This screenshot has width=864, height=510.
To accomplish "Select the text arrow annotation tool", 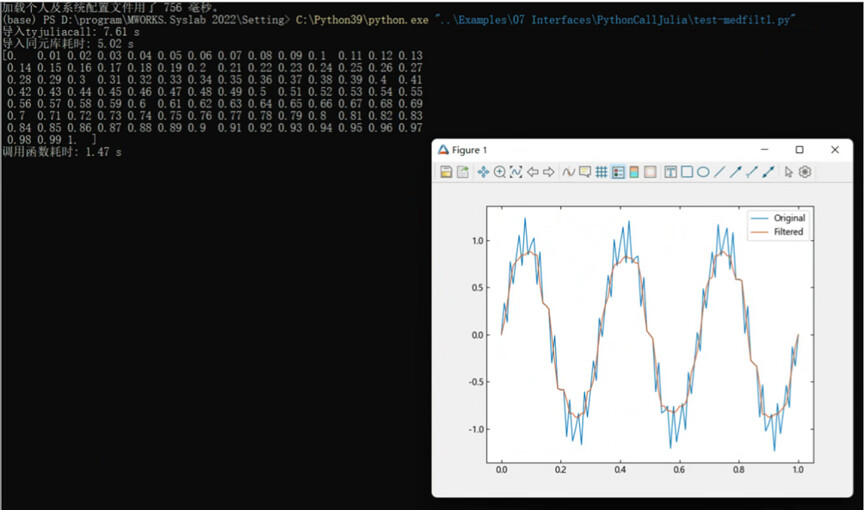I will [x=752, y=172].
